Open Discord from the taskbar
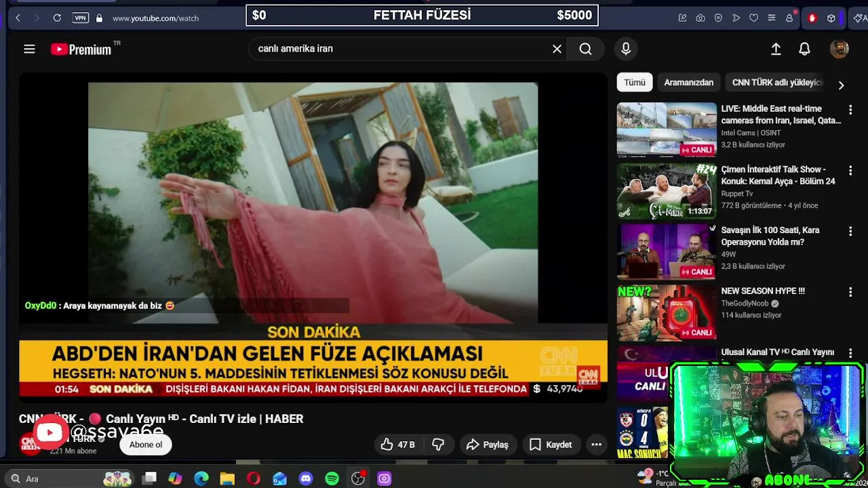Image resolution: width=868 pixels, height=488 pixels. pyautogui.click(x=306, y=479)
